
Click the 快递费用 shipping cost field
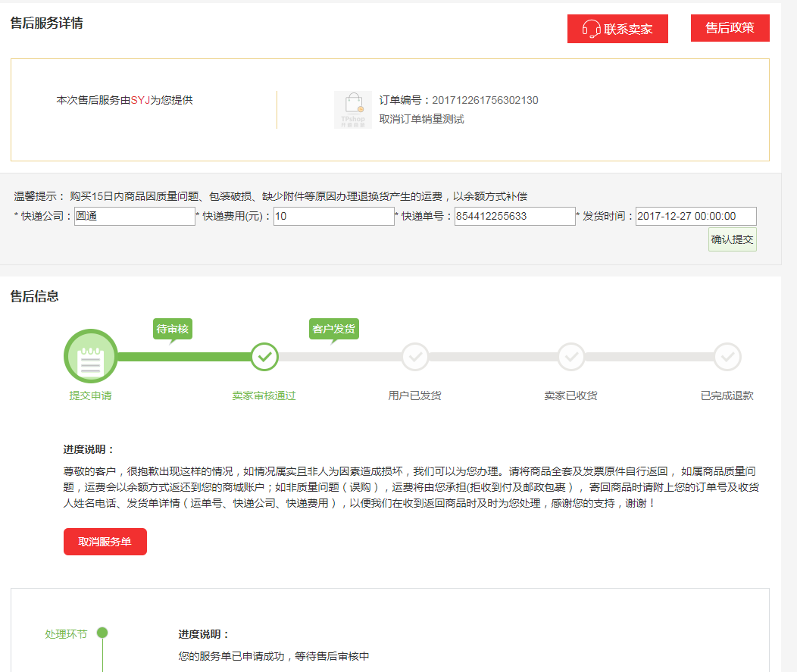[333, 217]
